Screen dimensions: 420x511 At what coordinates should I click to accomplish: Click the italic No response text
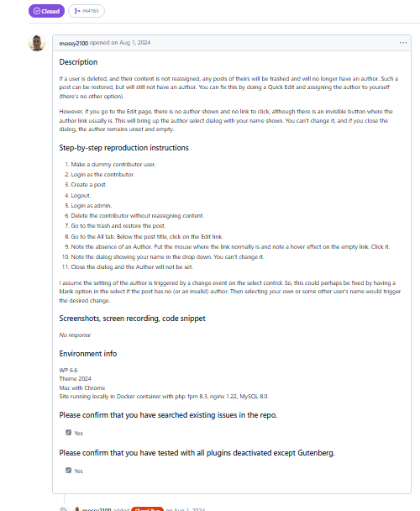(75, 335)
